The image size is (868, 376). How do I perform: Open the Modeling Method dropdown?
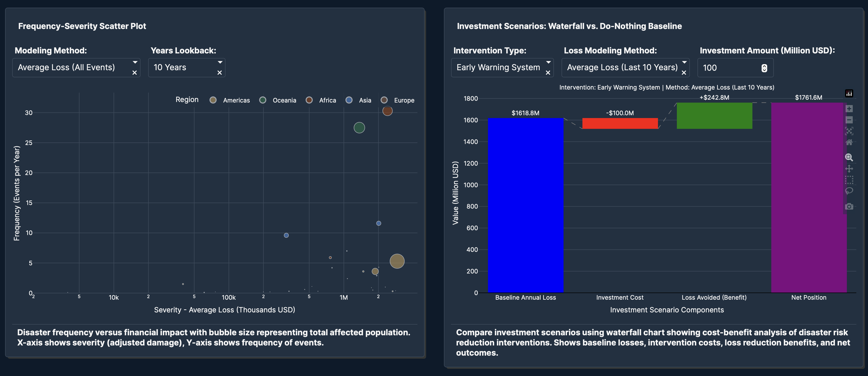[x=135, y=62]
